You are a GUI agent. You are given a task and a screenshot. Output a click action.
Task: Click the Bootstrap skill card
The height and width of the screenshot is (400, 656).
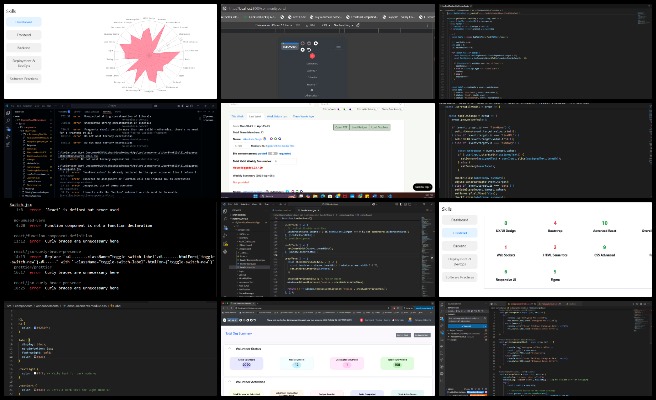pos(555,227)
